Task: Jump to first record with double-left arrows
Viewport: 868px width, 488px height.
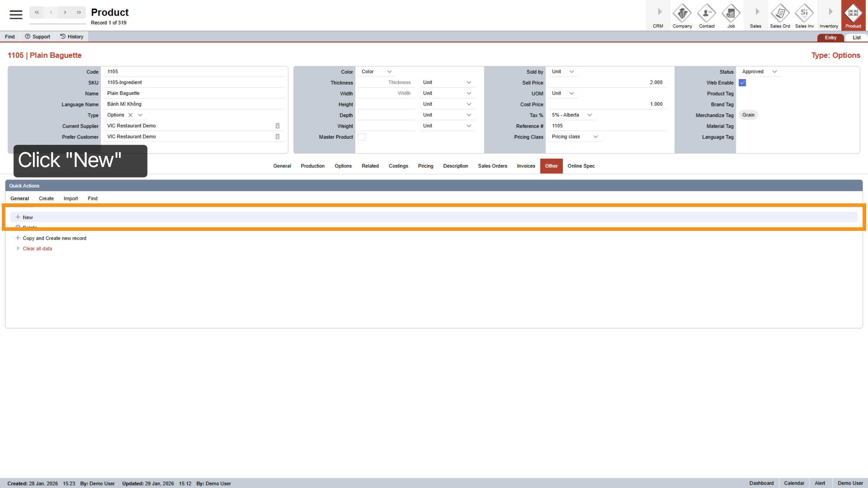Action: (37, 12)
